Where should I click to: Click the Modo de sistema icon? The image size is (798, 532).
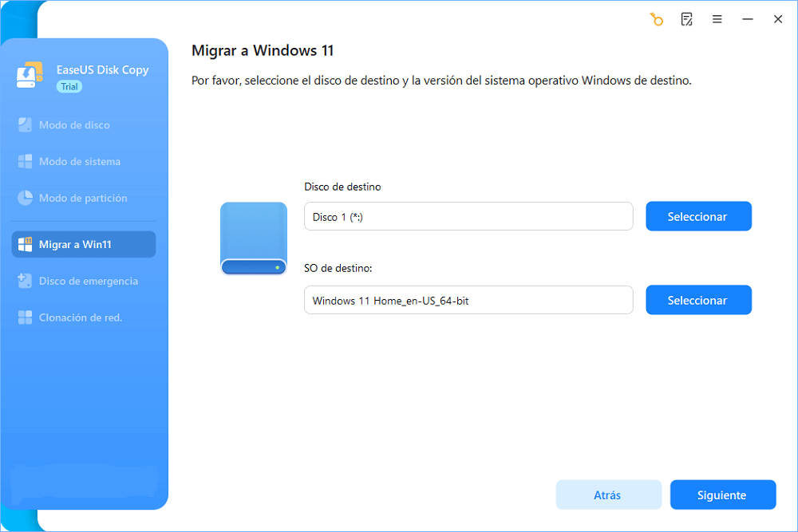click(x=25, y=162)
